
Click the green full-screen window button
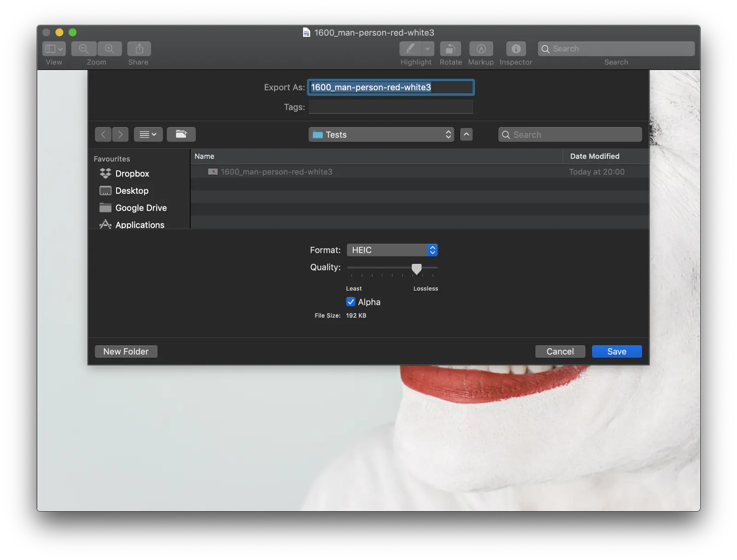click(73, 32)
